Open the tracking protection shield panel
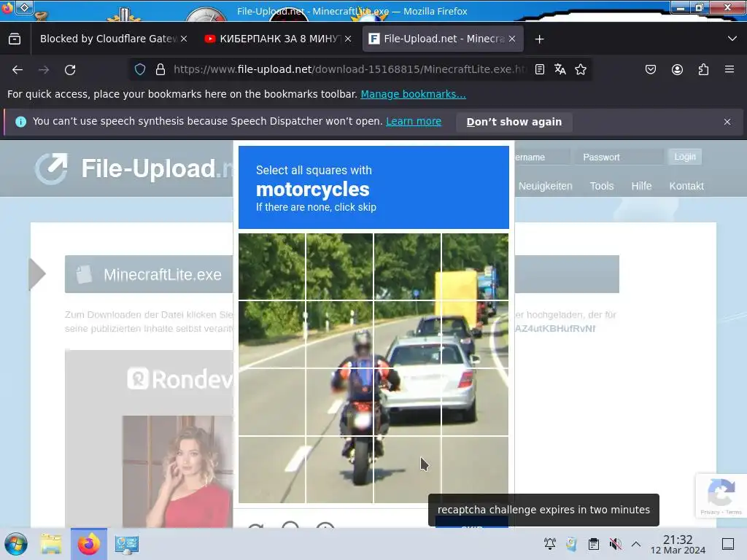 coord(140,69)
